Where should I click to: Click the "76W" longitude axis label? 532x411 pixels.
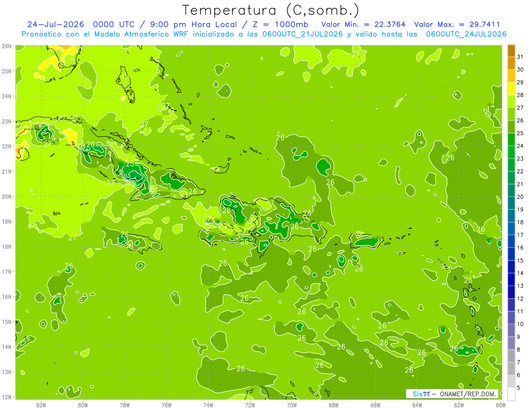(x=166, y=405)
